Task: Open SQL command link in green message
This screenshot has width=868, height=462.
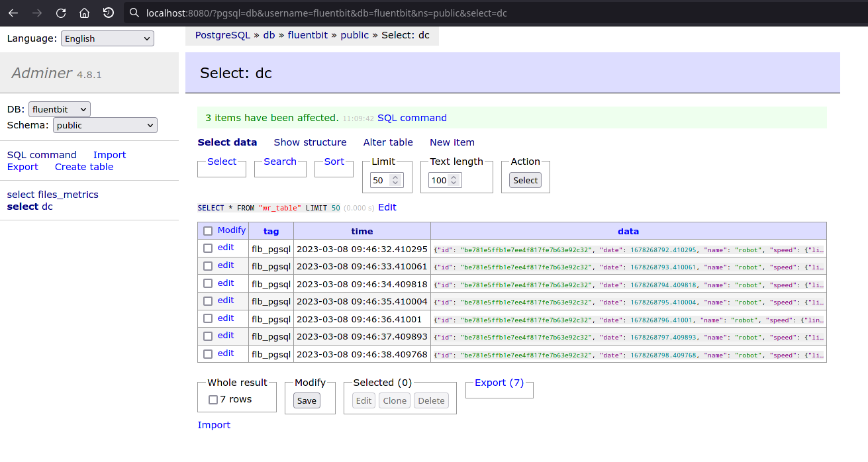Action: 412,118
